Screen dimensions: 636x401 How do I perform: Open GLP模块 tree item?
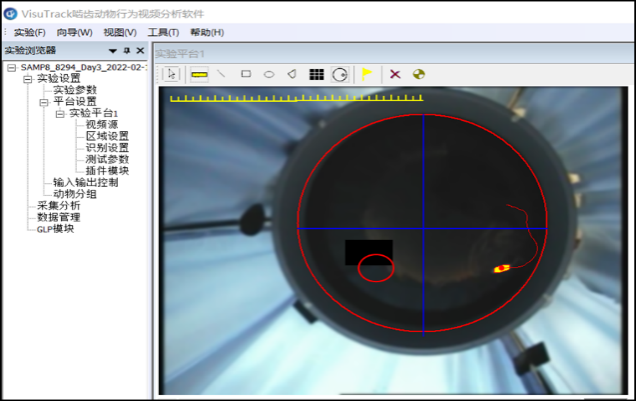[x=56, y=229]
